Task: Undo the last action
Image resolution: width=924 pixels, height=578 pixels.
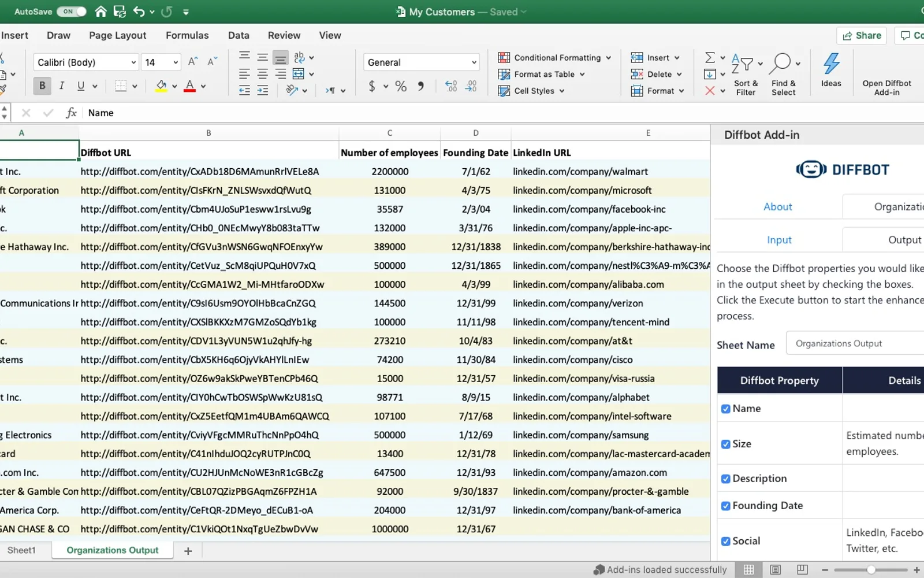Action: (x=139, y=12)
